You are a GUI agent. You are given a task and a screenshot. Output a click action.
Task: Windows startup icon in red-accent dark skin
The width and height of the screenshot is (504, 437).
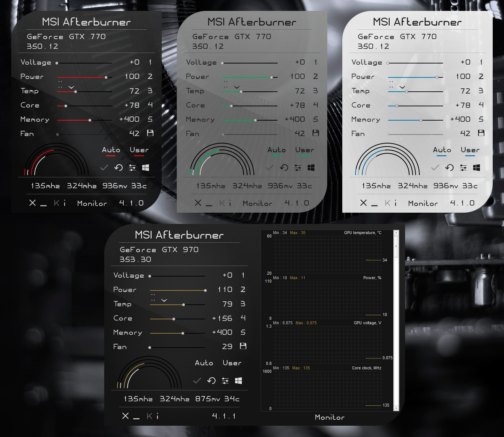coord(146,168)
